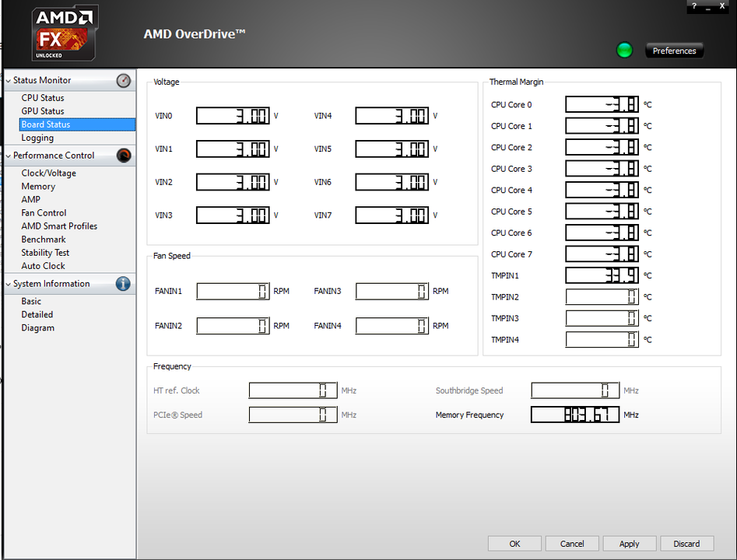Click the CPU Core 6 thermal margin readout
Image resolution: width=737 pixels, height=560 pixels.
click(602, 233)
